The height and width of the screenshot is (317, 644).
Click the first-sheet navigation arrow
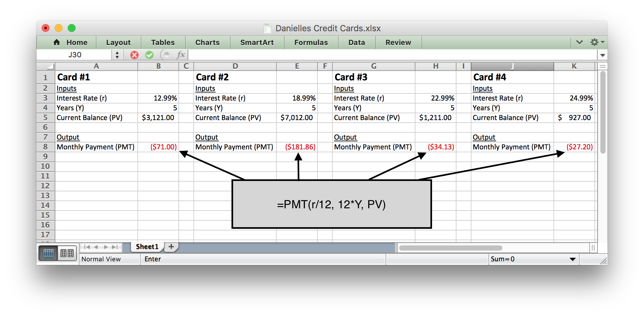click(87, 247)
